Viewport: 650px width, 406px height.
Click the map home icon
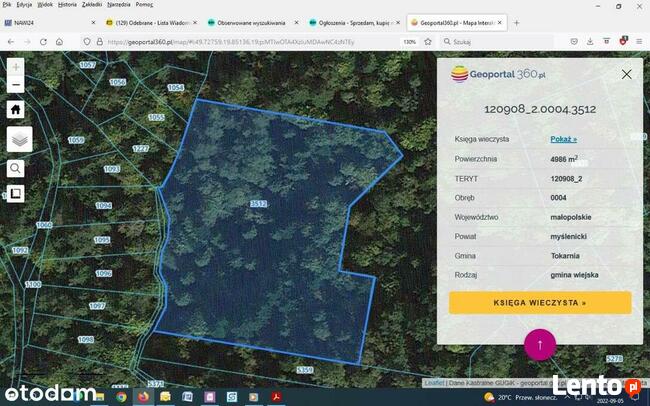(x=16, y=110)
